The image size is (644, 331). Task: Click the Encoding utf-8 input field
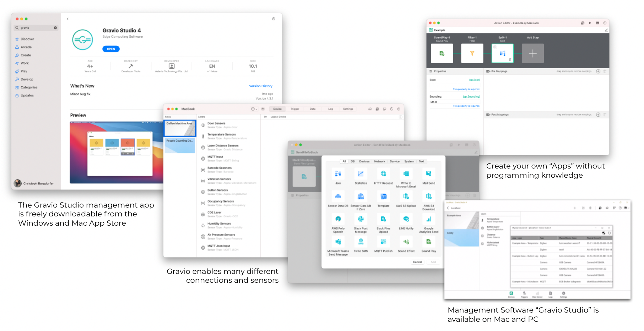[455, 102]
